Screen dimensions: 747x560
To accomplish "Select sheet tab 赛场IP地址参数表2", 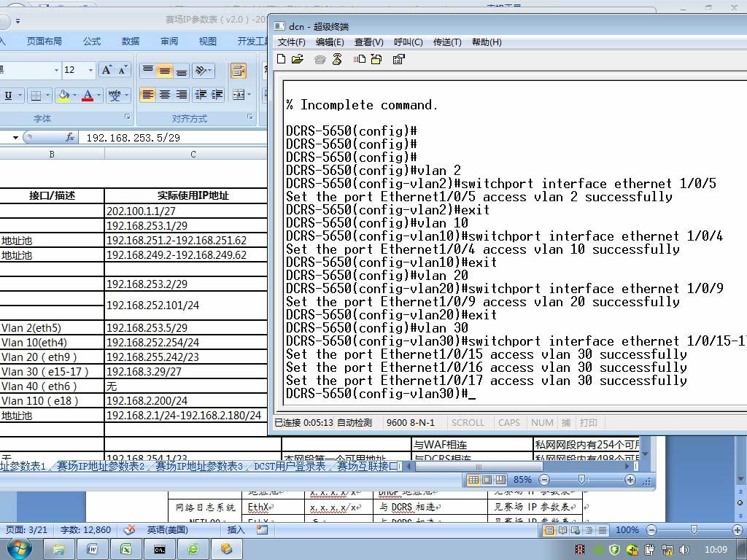I will (x=101, y=466).
